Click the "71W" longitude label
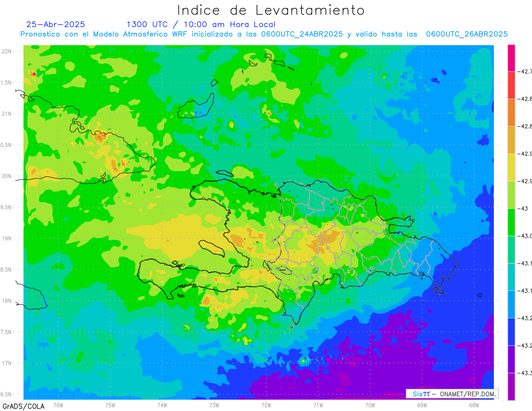This screenshot has width=532, height=411. pyautogui.click(x=318, y=405)
